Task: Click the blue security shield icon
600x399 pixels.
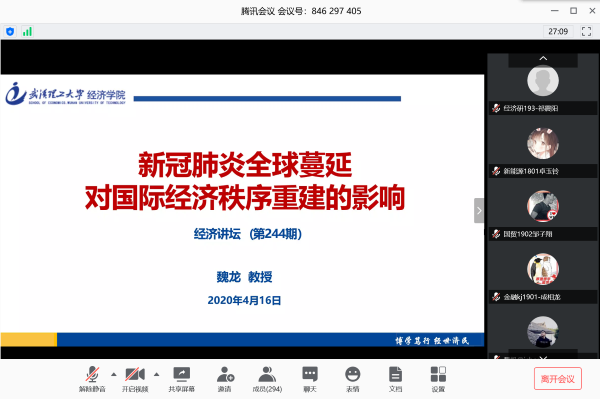Action: point(10,31)
